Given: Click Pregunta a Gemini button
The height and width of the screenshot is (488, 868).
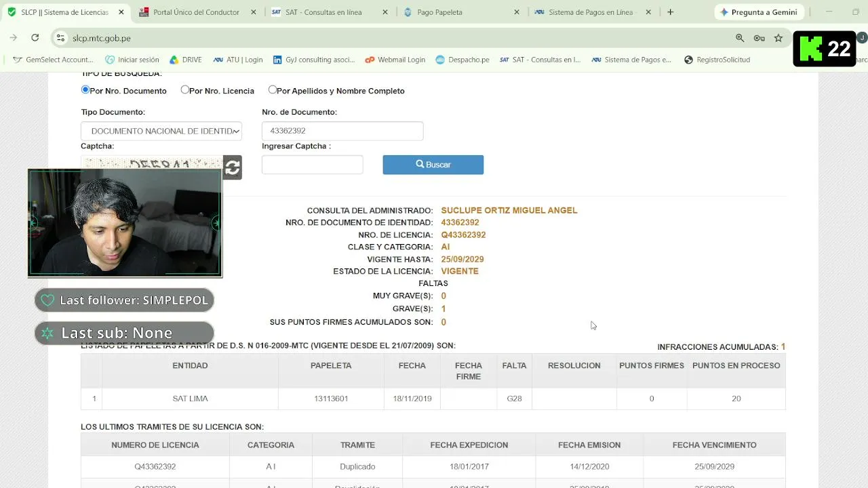Looking at the screenshot, I should [x=759, y=12].
